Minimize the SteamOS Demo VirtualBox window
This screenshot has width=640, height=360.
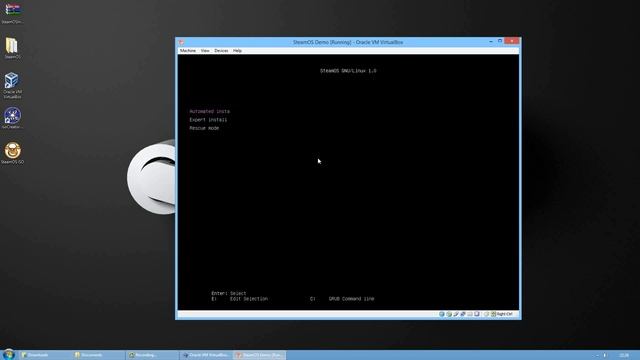coord(491,41)
